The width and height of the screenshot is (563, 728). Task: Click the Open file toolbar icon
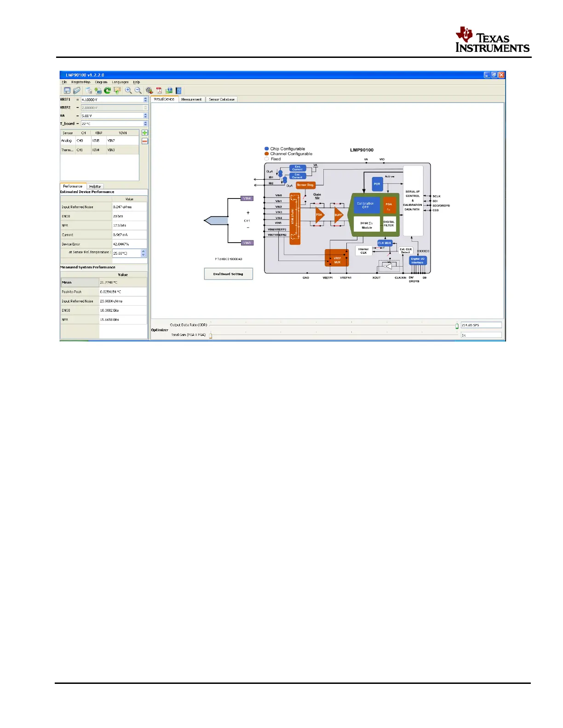(77, 91)
